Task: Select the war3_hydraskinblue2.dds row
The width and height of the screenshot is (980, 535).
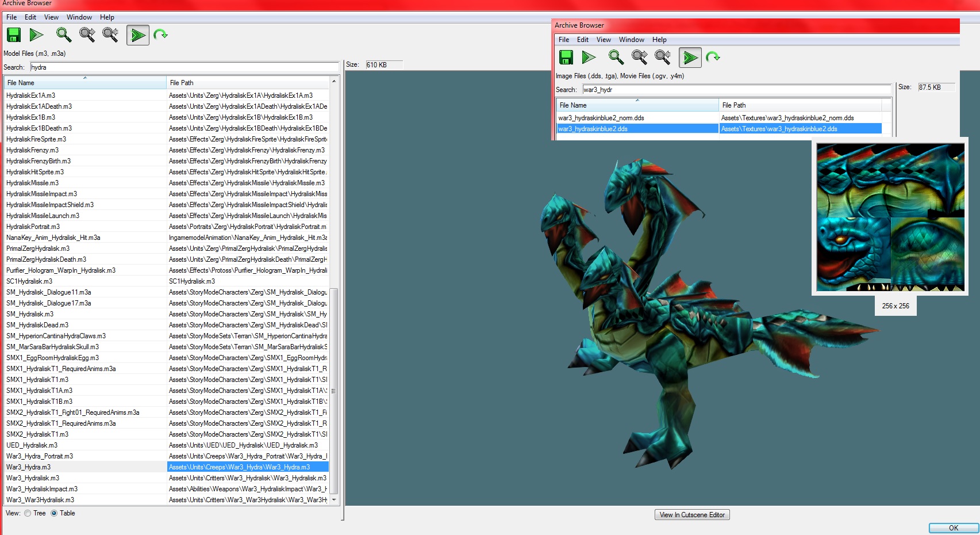Action: (719, 129)
